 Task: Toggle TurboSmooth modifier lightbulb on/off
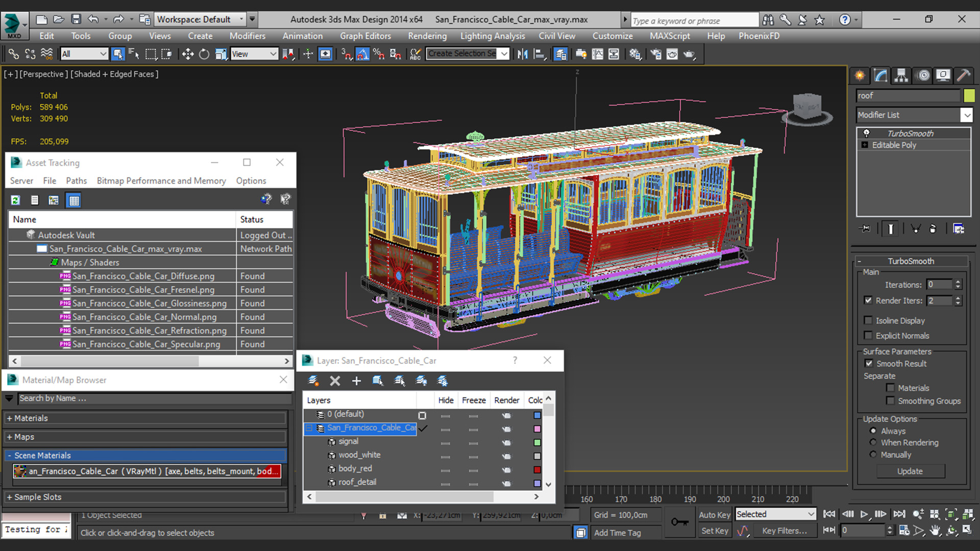(x=866, y=133)
